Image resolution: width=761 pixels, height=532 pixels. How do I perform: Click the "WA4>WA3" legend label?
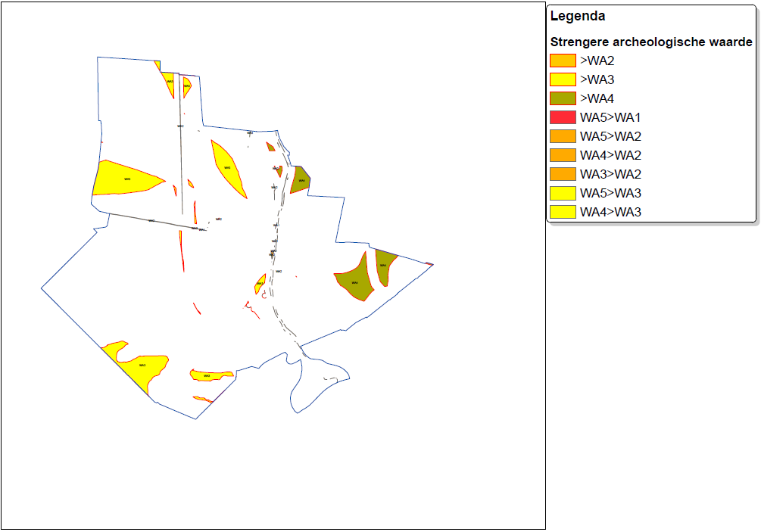click(x=610, y=212)
